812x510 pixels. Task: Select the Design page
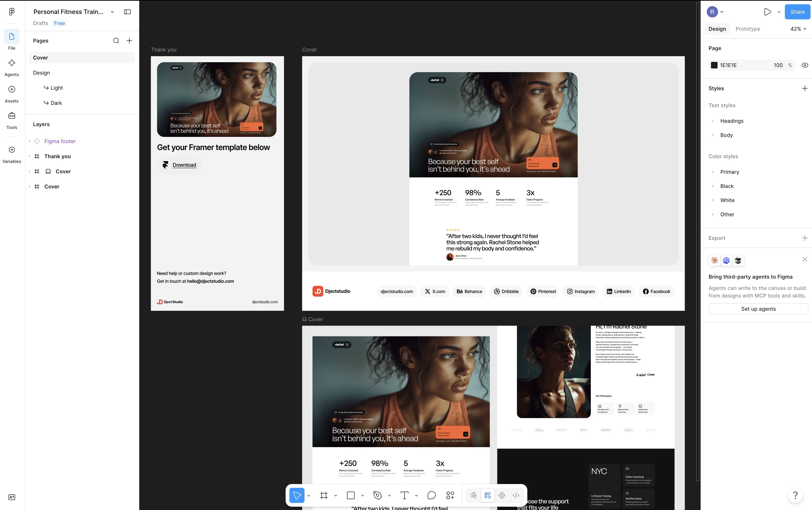tap(82, 73)
